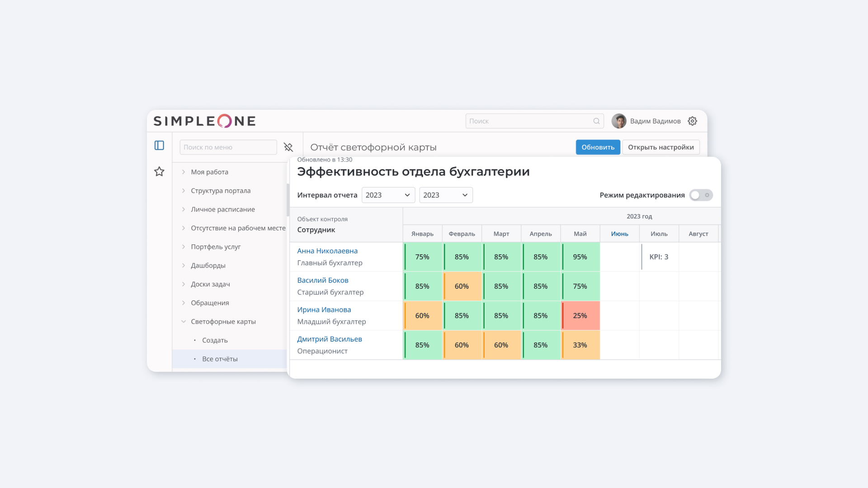Open the end year 2023 dropdown
This screenshot has width=868, height=488.
(445, 195)
